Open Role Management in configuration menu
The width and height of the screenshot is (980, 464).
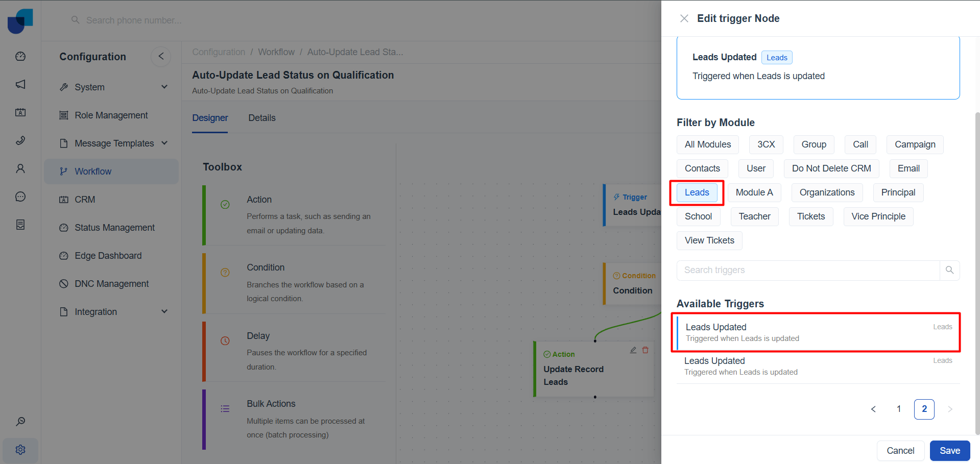coord(111,115)
